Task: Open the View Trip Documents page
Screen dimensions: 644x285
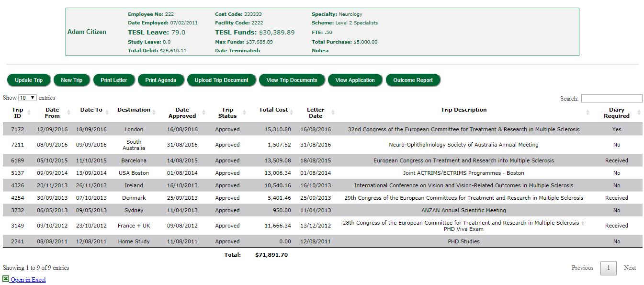Action: [292, 80]
